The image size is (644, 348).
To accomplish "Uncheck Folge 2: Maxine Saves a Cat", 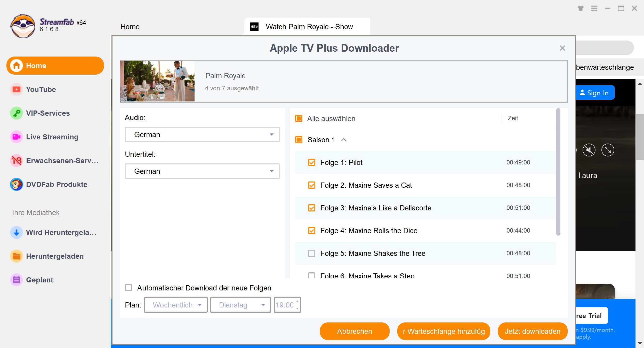I will point(312,185).
